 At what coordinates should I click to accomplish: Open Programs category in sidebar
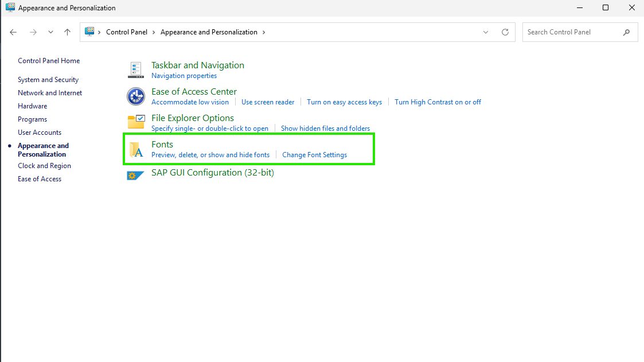click(33, 119)
